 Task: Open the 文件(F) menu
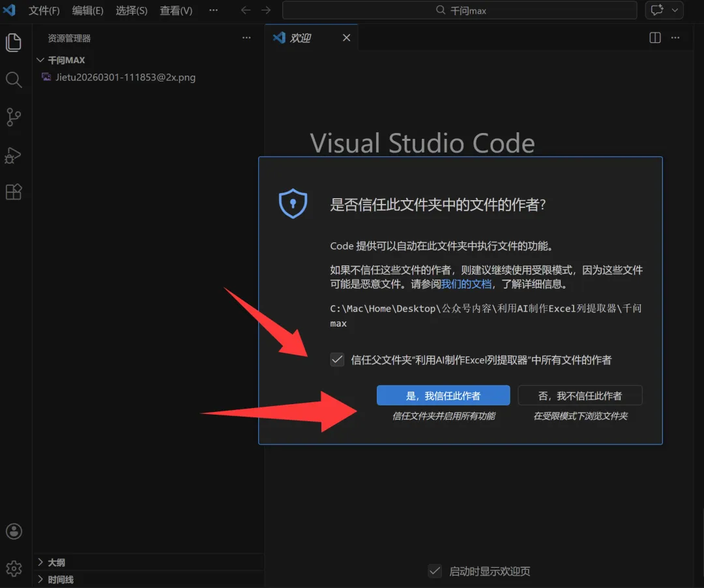(44, 10)
